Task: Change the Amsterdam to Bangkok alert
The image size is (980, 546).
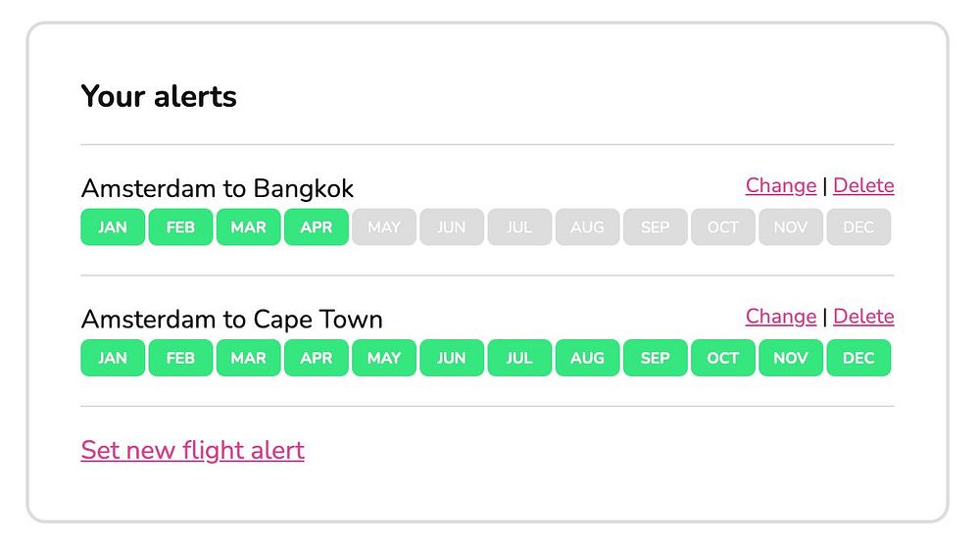Action: pyautogui.click(x=781, y=186)
